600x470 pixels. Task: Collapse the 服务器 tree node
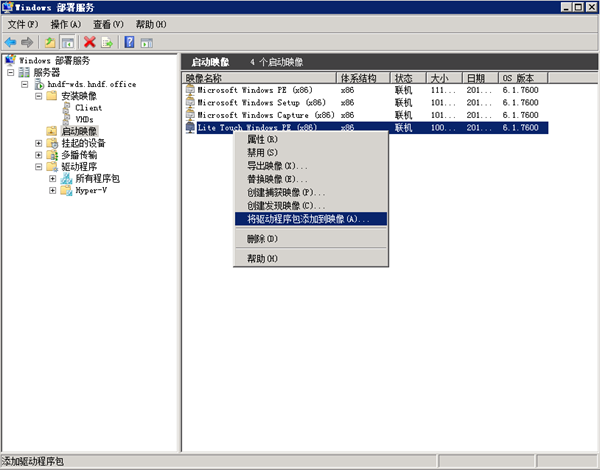(10, 72)
